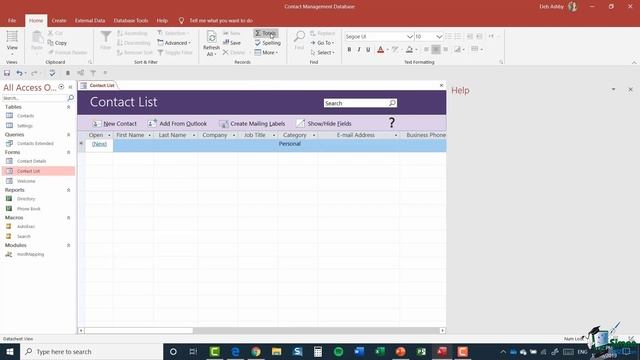Open the font name combo box

[380, 37]
